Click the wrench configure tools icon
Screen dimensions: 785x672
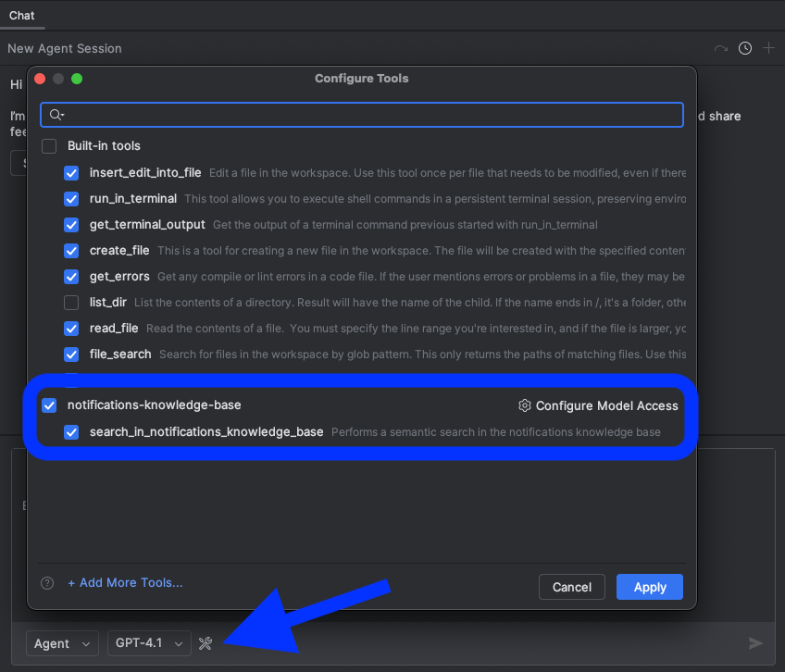pos(206,643)
